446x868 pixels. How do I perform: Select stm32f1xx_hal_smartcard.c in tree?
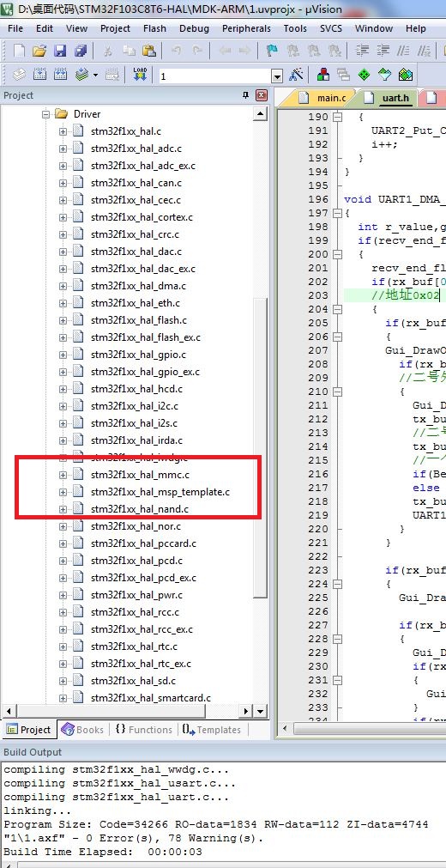coord(150,697)
